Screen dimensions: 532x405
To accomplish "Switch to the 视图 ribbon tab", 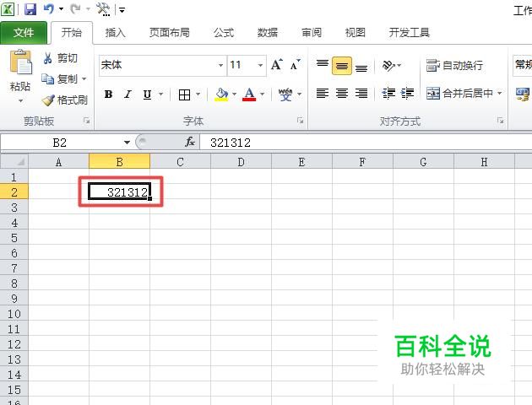I will click(356, 33).
